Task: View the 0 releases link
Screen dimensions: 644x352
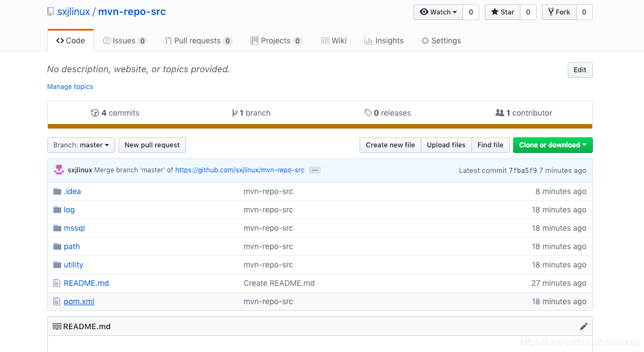Action: [388, 113]
